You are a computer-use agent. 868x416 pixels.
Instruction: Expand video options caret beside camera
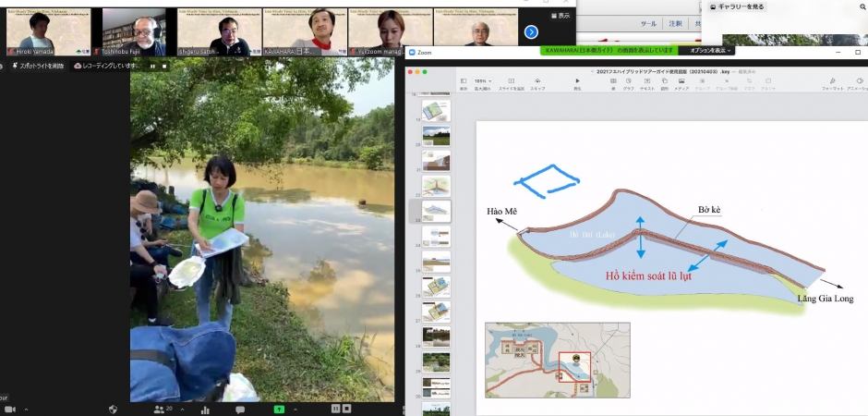26,410
